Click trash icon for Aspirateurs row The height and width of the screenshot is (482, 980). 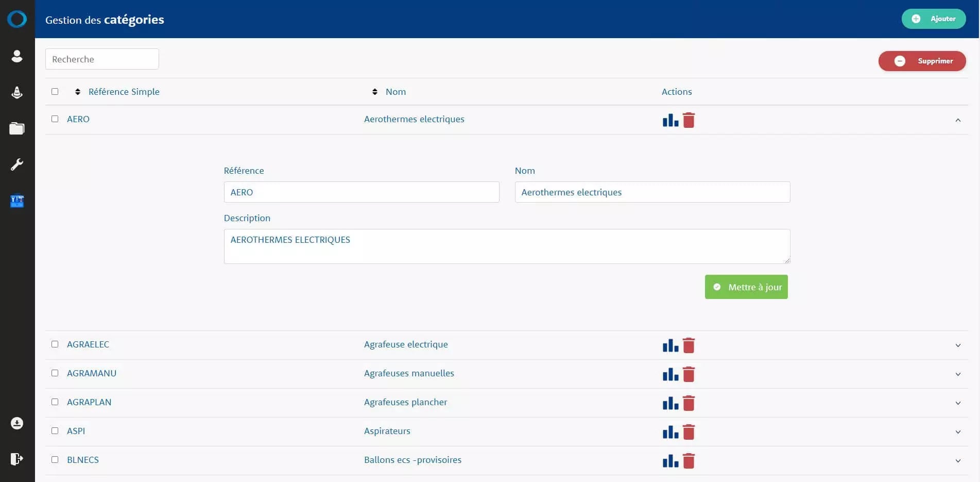coord(689,432)
